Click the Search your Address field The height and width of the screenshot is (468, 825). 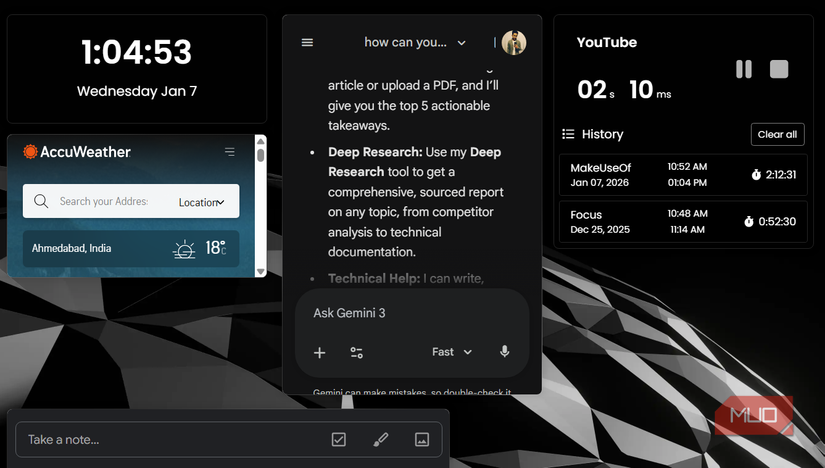104,201
